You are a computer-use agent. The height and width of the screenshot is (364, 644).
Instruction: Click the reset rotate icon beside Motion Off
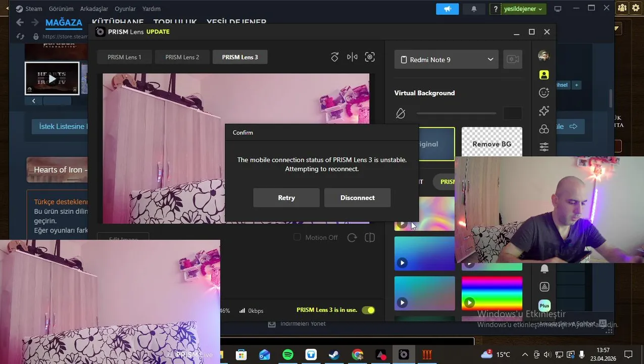352,238
